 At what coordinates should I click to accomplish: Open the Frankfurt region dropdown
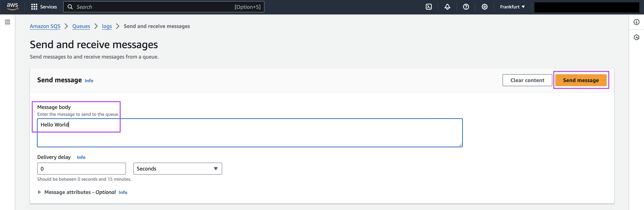(x=512, y=7)
